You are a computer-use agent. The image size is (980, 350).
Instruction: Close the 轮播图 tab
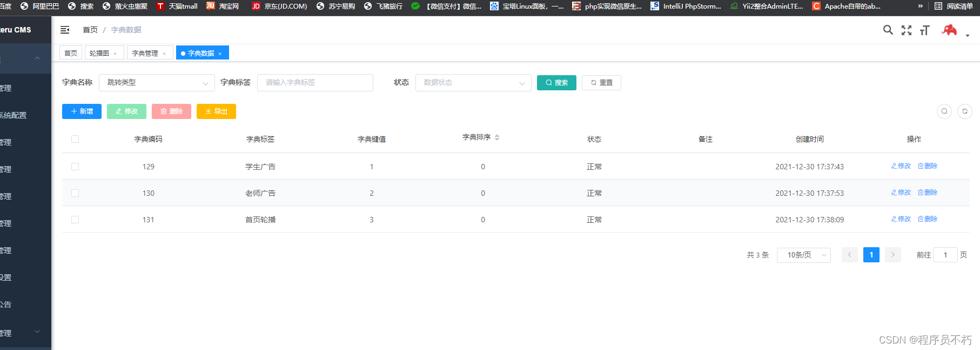pyautogui.click(x=115, y=54)
